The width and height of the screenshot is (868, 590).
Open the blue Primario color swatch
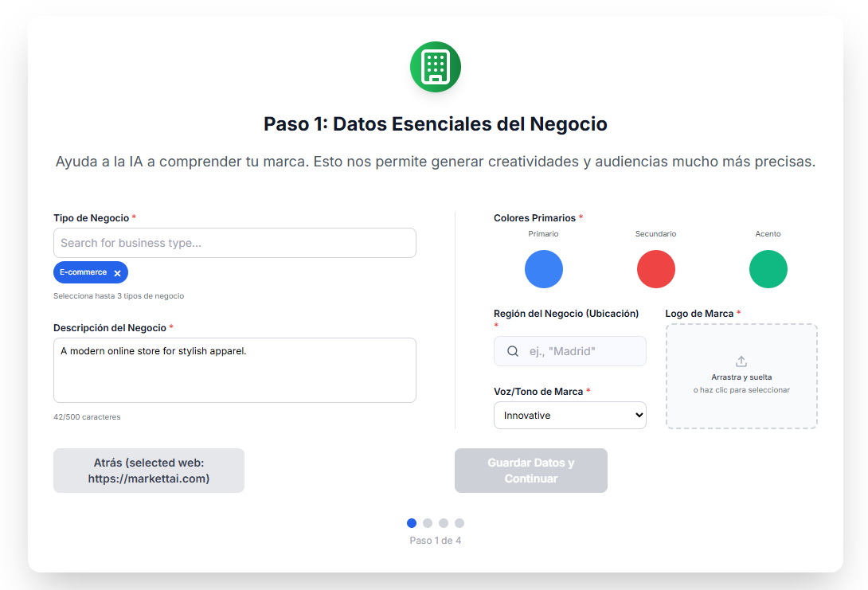[543, 269]
